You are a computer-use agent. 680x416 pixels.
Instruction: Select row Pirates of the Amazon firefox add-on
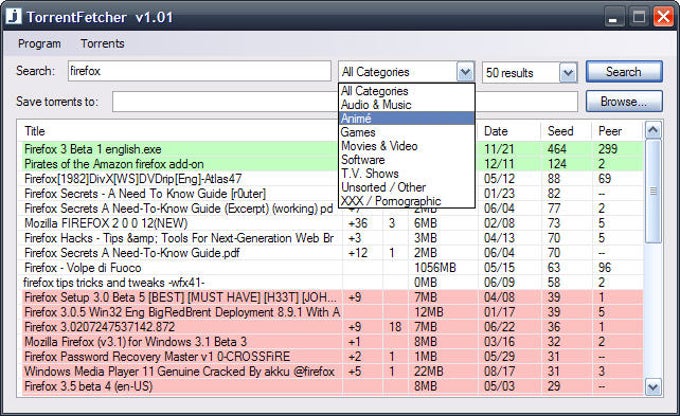pos(332,164)
